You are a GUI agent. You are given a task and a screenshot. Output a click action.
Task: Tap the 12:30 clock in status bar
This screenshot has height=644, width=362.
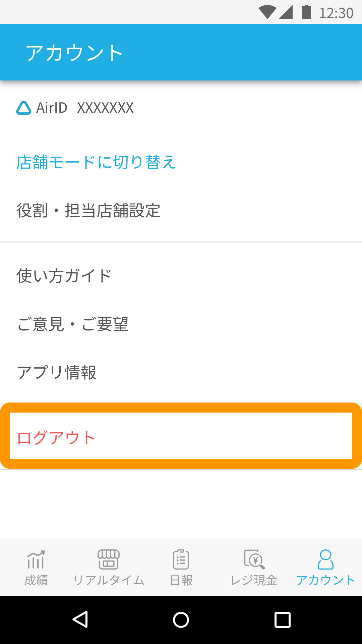336,13
